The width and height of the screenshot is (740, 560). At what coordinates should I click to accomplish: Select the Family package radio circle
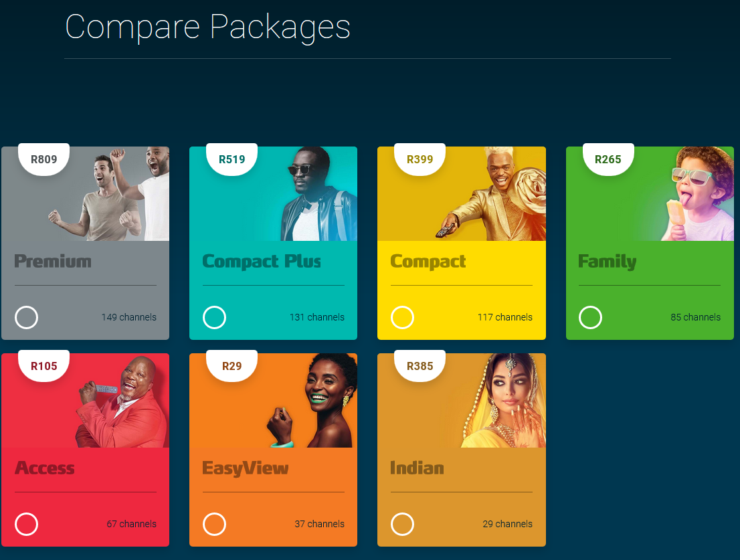590,318
